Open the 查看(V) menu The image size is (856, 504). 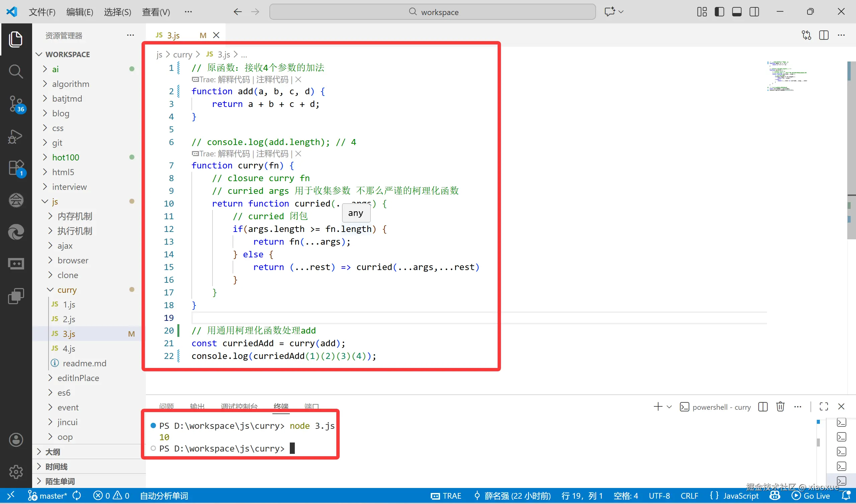(x=156, y=12)
